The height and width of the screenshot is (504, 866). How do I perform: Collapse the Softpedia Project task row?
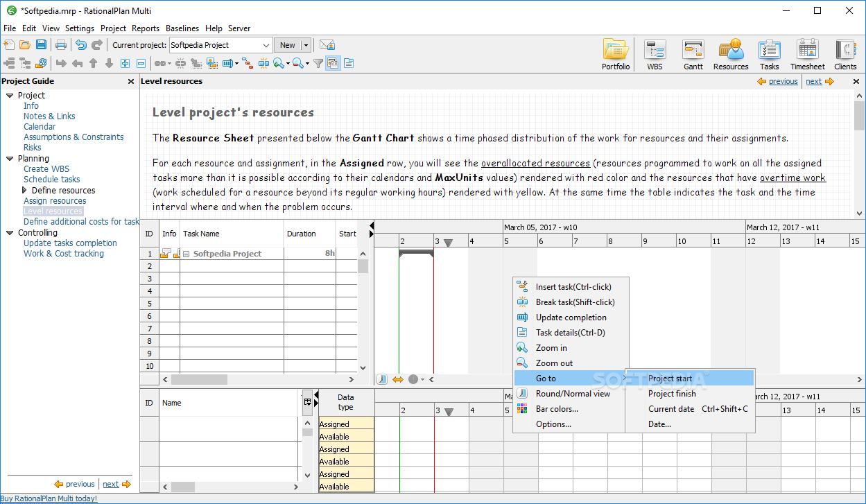(187, 254)
